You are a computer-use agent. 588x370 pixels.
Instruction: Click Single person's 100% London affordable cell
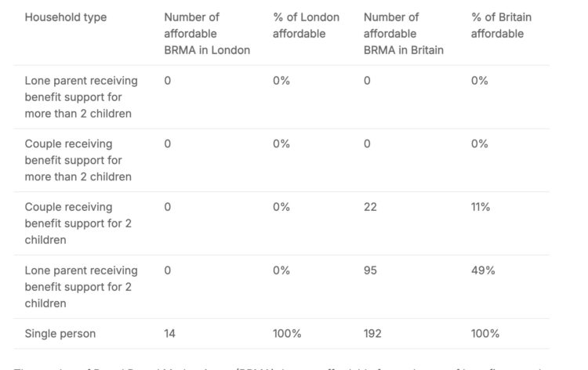[x=287, y=334]
